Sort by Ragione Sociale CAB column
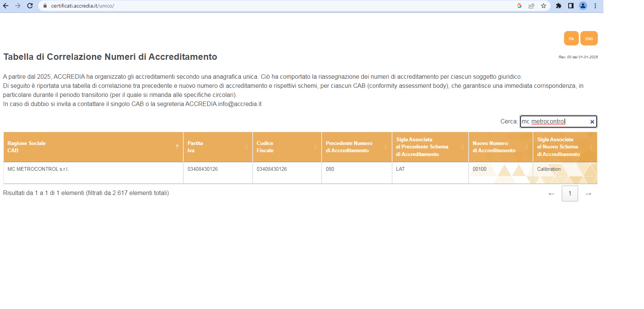The image size is (644, 309). point(93,147)
